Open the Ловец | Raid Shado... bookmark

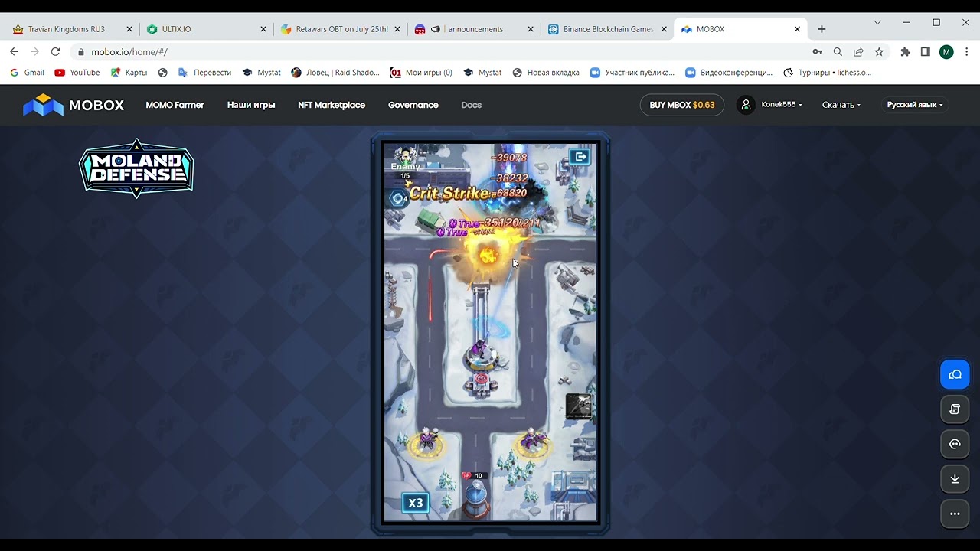[x=335, y=73]
